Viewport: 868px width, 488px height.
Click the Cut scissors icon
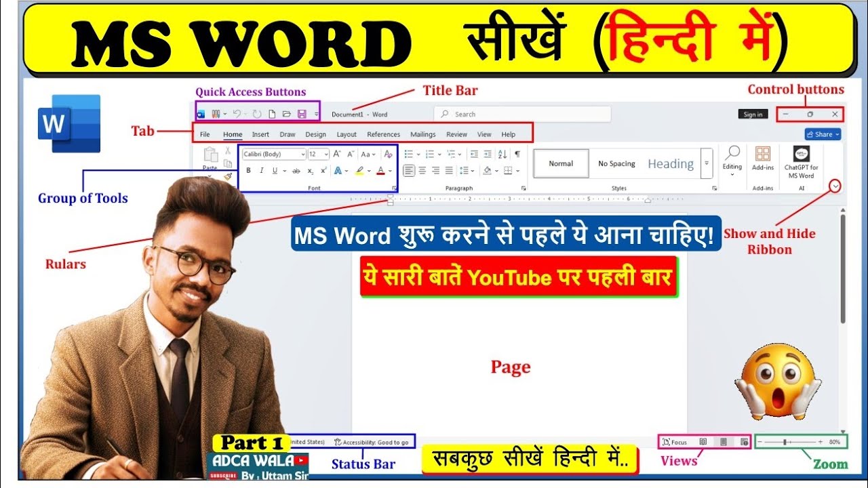229,150
